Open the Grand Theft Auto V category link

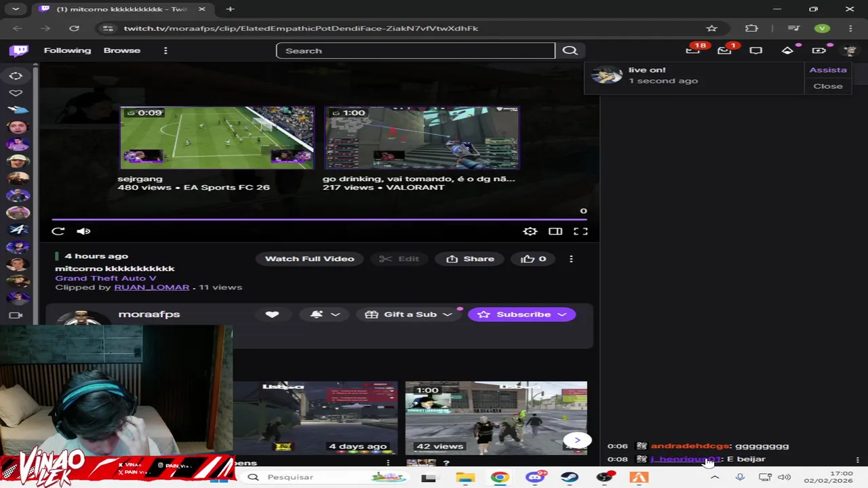click(106, 278)
